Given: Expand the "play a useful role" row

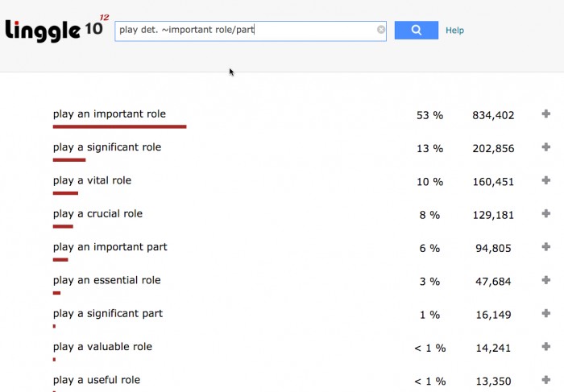Looking at the screenshot, I should point(546,380).
